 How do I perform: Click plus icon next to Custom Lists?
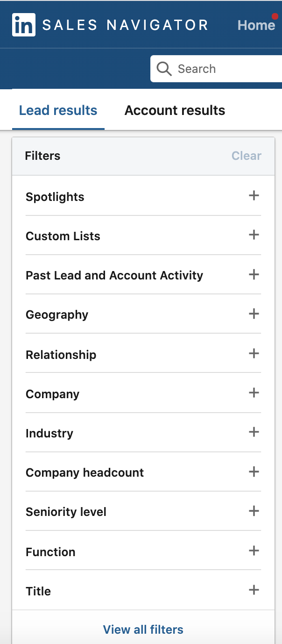(254, 235)
